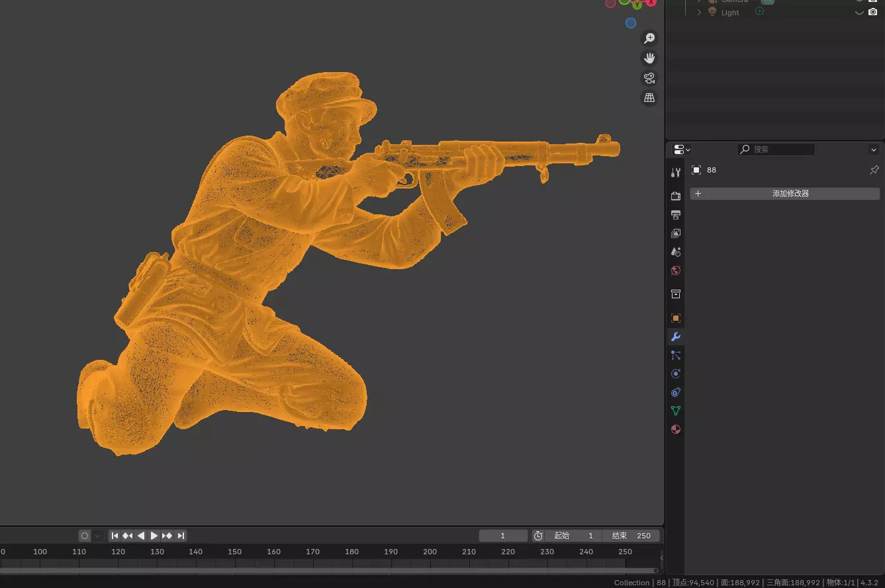Click the 结束 end frame field
The image size is (885, 588).
click(x=631, y=536)
